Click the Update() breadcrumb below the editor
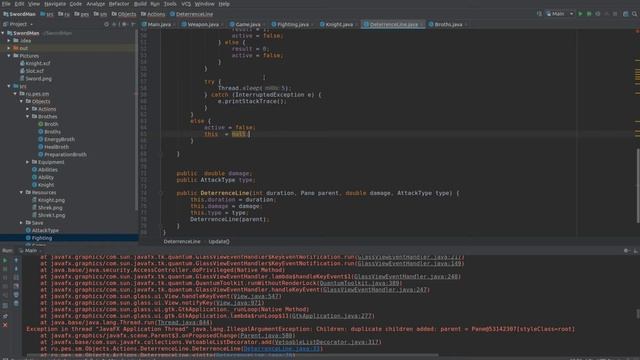640x360 pixels. (219, 242)
